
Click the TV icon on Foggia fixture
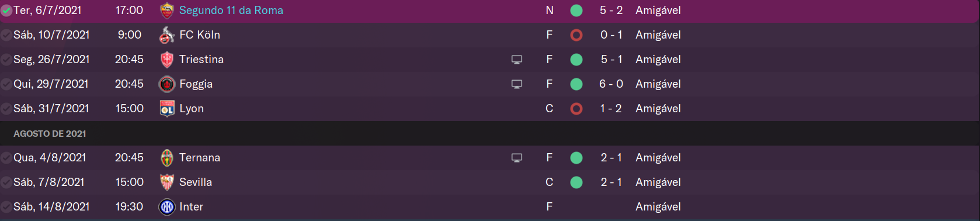(x=517, y=84)
